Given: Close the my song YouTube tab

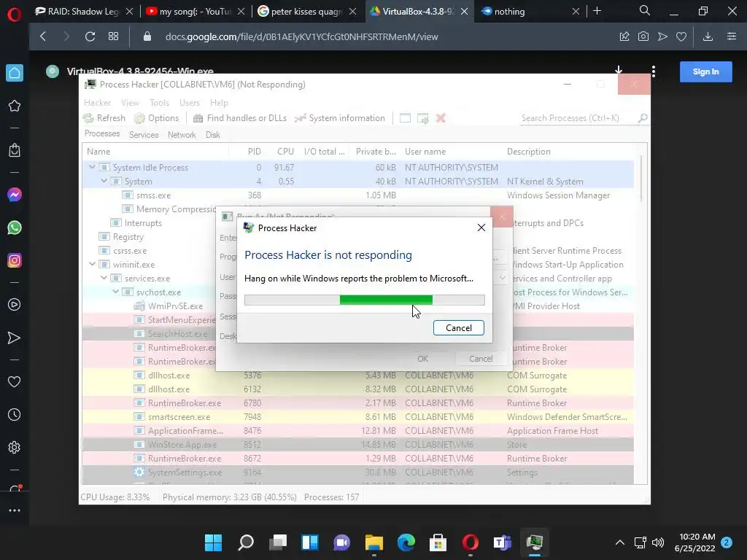Looking at the screenshot, I should [241, 12].
